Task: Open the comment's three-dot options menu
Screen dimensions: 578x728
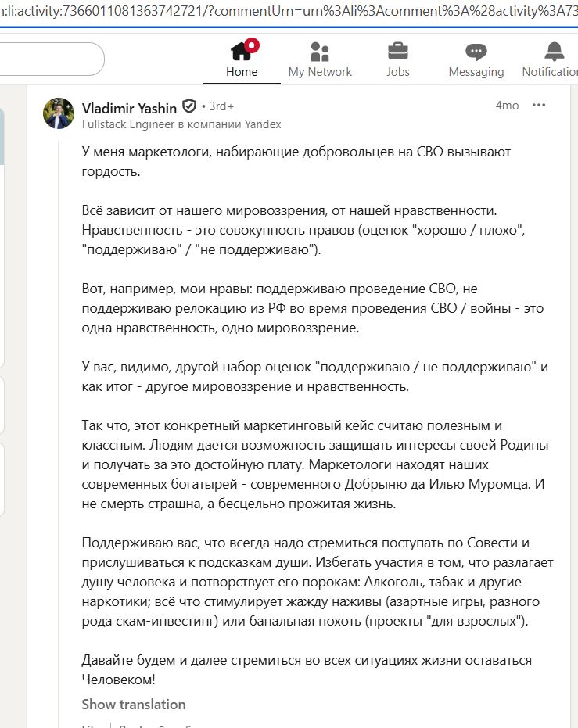Action: 539,106
